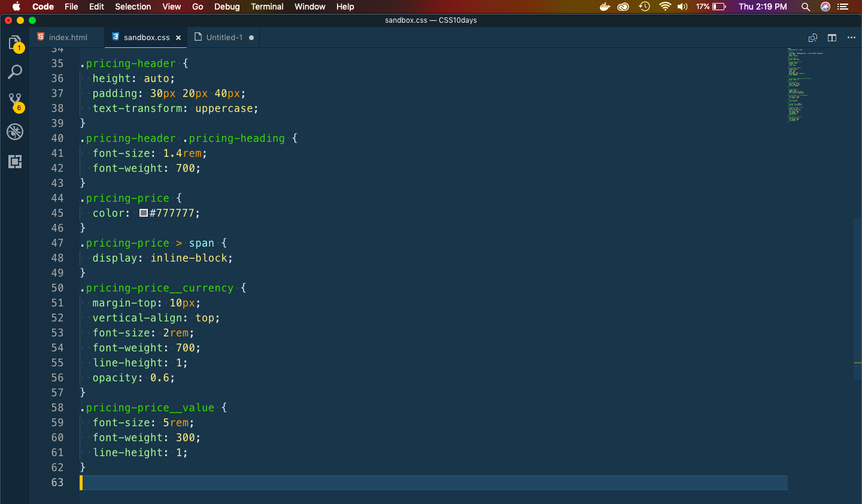Click line number 50 in gutter
Screen dimensions: 862x504
click(x=57, y=288)
